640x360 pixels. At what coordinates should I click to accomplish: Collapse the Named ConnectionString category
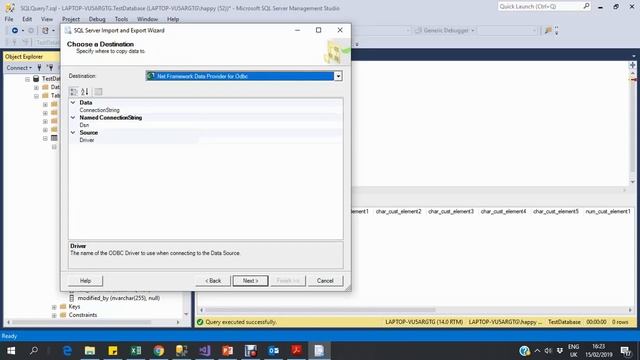coord(73,118)
